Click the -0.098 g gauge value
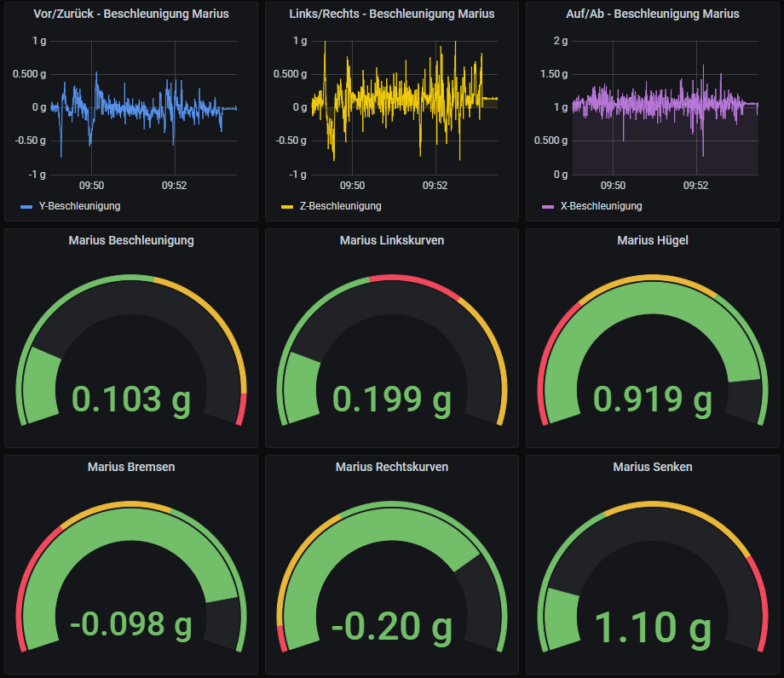This screenshot has width=784, height=678. coord(131,625)
